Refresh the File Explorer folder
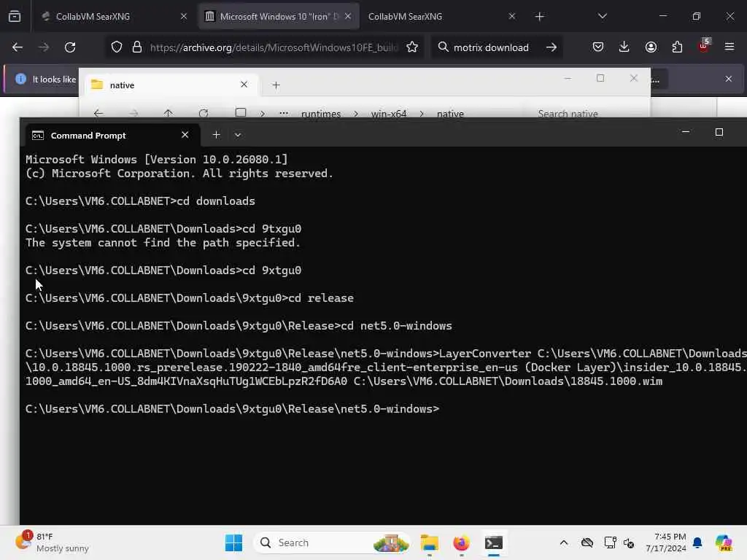 (204, 113)
